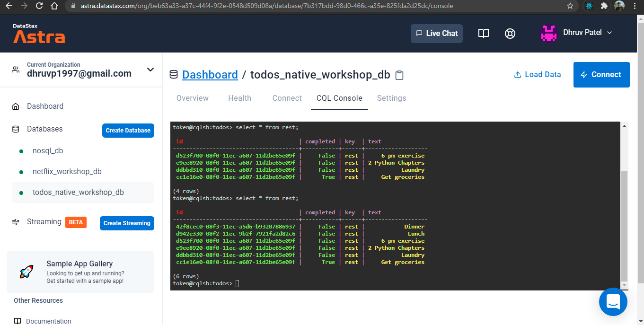This screenshot has height=325, width=644.
Task: Open the help lifebuoy icon
Action: (x=510, y=34)
